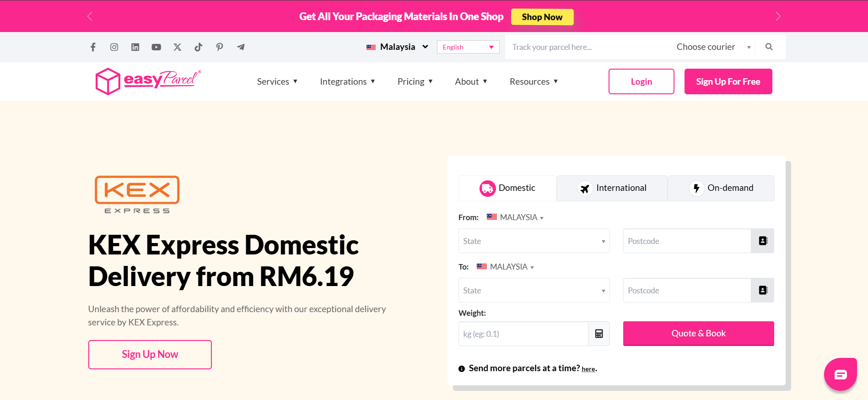Viewport: 868px width, 400px height.
Task: Expand the English language dropdown
Action: [x=468, y=47]
